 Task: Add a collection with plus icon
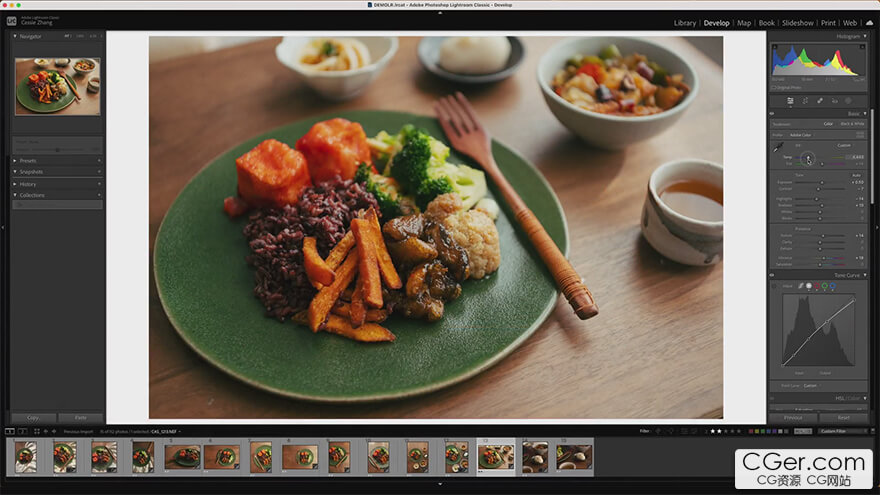(99, 195)
